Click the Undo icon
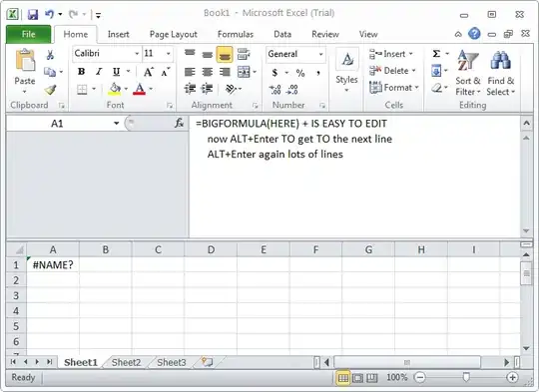 49,14
